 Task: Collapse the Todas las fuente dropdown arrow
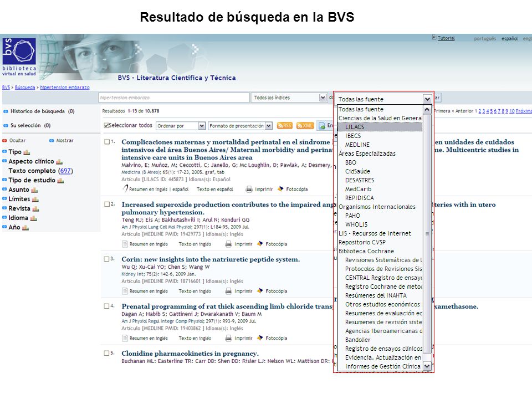(x=427, y=99)
